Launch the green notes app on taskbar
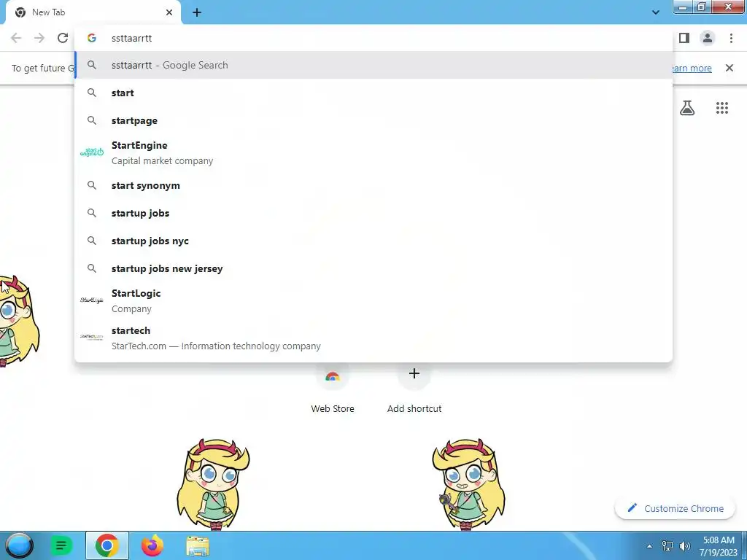This screenshot has height=560, width=747. pos(61,545)
